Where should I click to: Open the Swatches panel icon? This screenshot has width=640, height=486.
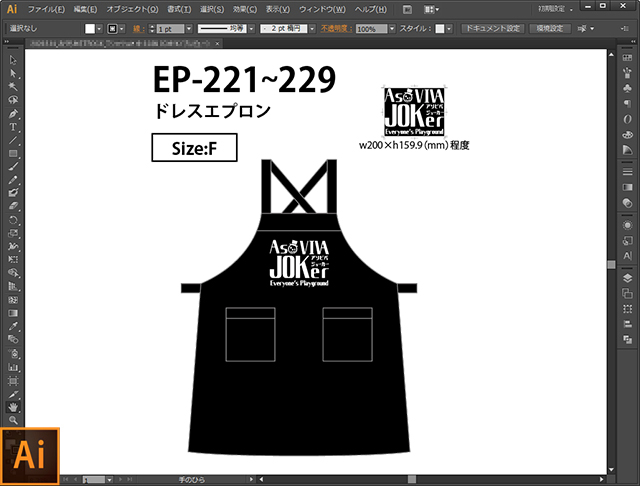tap(627, 58)
